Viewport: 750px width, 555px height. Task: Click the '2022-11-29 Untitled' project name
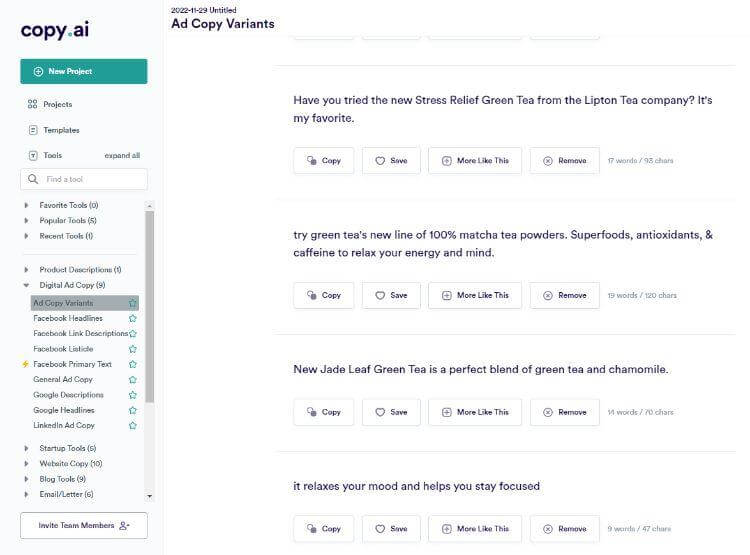[204, 10]
